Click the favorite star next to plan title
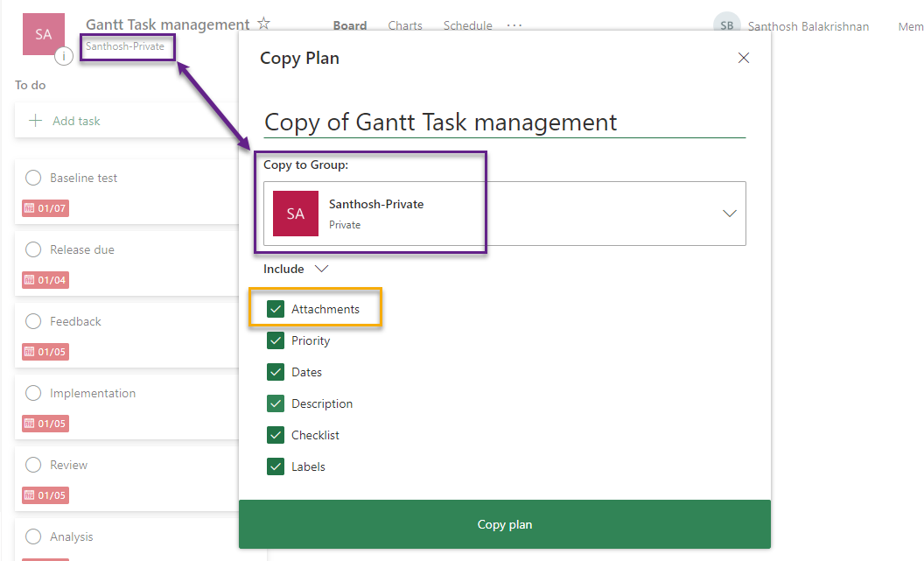Viewport: 924px width, 561px height. (264, 25)
